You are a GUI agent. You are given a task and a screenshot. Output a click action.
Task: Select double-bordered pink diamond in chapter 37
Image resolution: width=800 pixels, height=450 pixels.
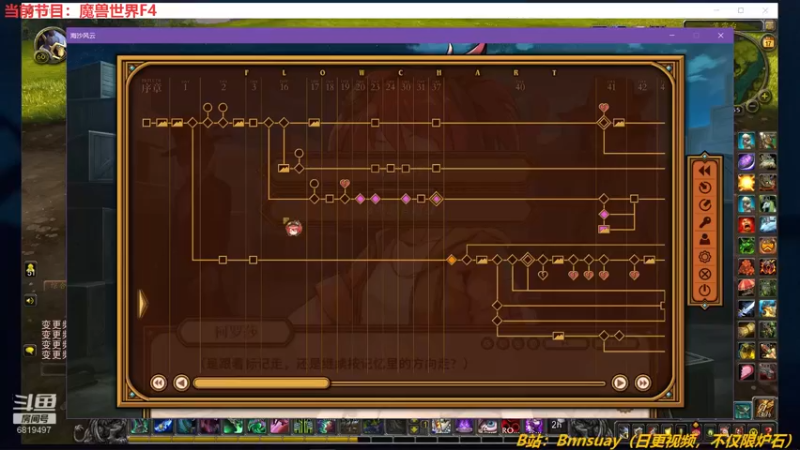click(x=436, y=199)
